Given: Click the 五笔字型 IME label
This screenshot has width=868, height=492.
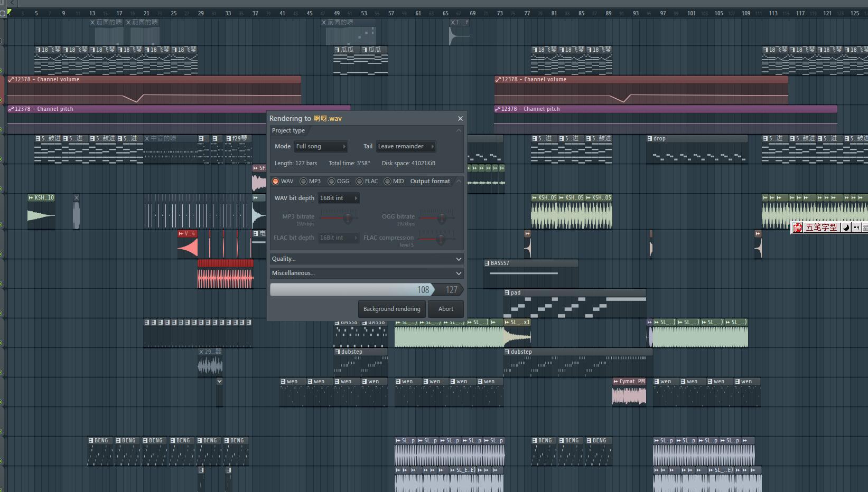Looking at the screenshot, I should [822, 228].
